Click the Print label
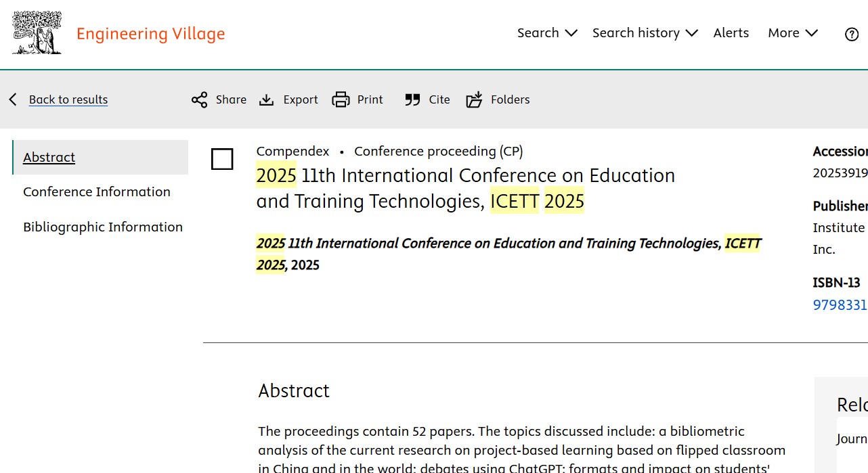 tap(370, 99)
